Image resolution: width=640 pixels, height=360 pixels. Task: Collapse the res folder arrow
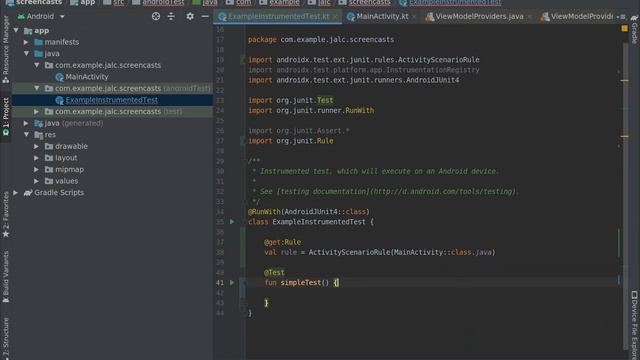pyautogui.click(x=26, y=134)
